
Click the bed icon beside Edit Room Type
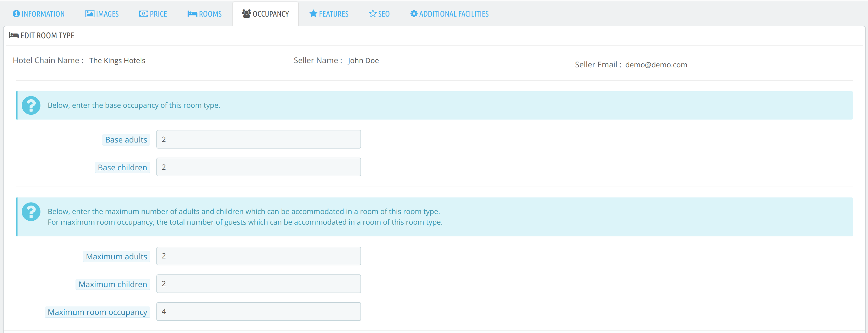point(14,35)
